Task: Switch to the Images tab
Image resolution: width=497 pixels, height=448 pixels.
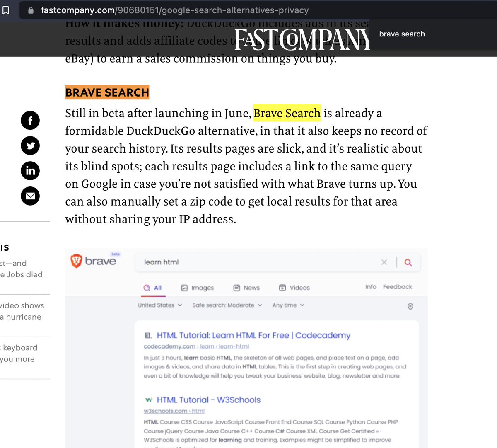Action: (x=198, y=288)
